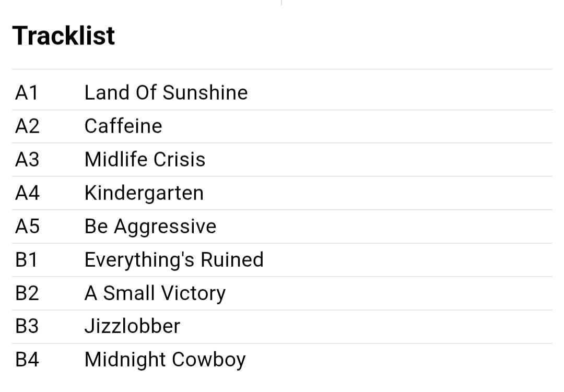
Task: Select the Kindergarten track
Action: click(x=144, y=193)
